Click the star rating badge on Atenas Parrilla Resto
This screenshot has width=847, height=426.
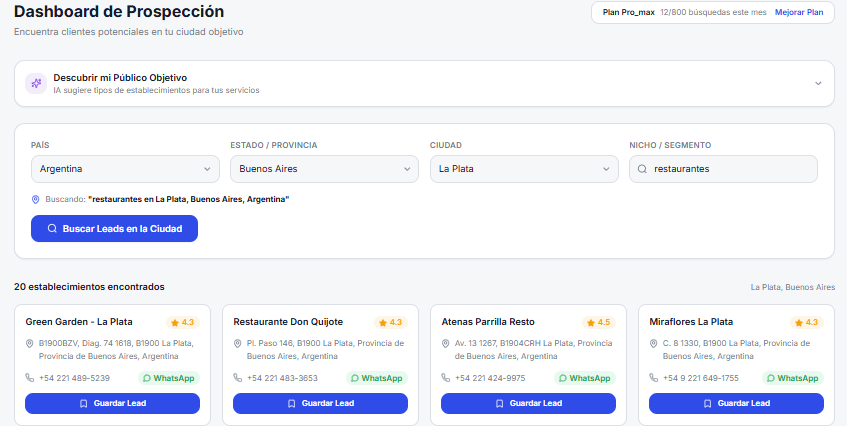[599, 322]
